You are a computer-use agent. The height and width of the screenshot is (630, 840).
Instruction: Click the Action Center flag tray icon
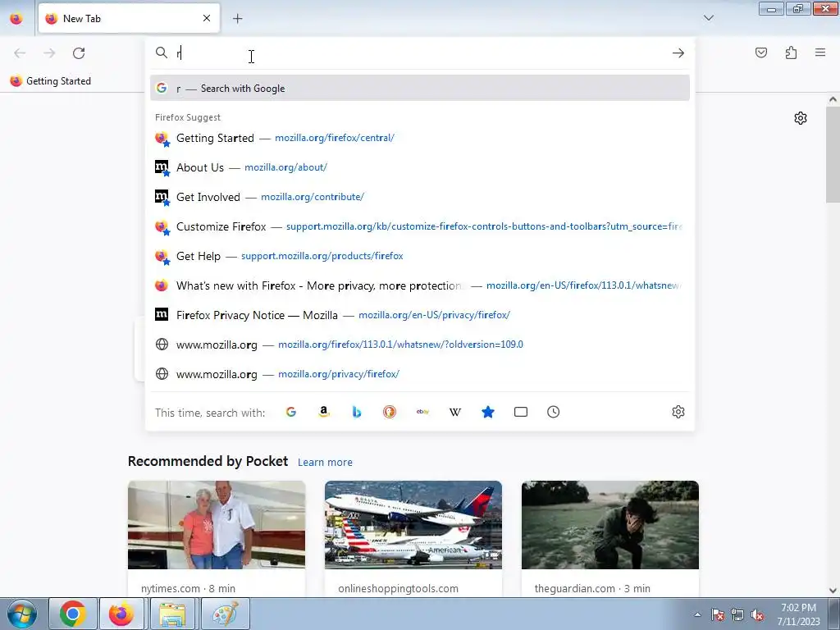718,614
